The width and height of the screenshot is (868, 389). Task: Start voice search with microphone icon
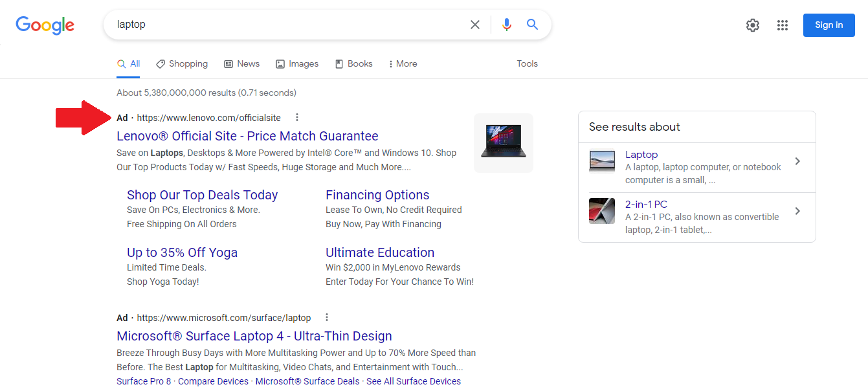pos(507,25)
